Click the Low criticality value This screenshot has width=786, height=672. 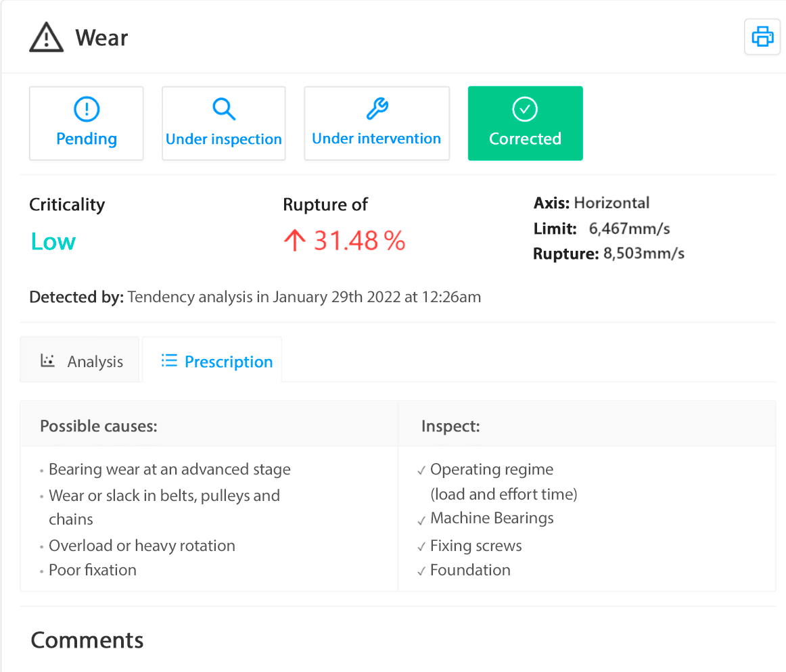(x=53, y=241)
